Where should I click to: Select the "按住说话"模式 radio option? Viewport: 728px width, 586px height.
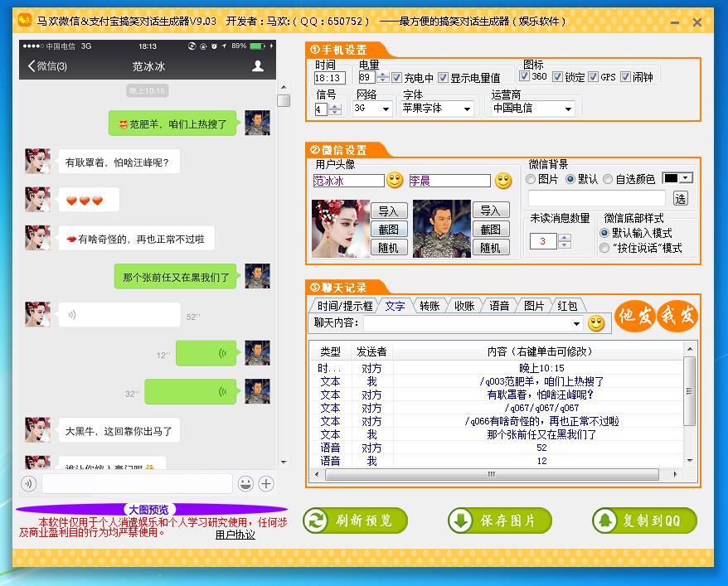tap(604, 248)
